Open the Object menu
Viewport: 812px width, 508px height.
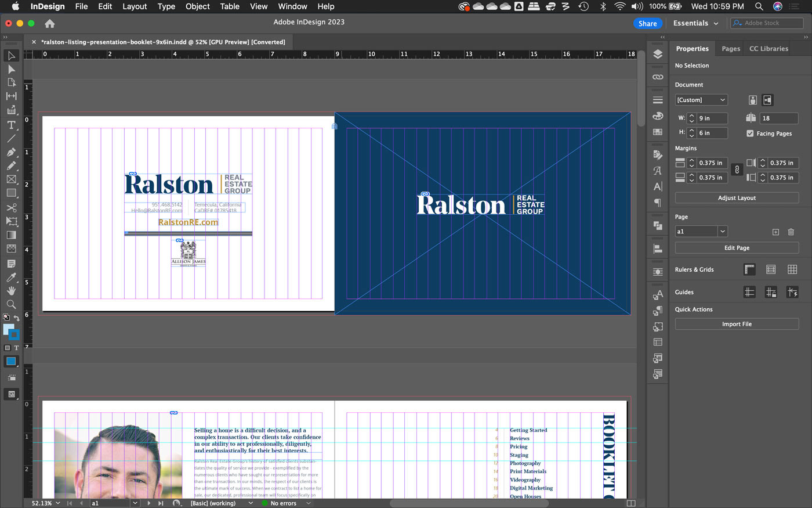198,6
